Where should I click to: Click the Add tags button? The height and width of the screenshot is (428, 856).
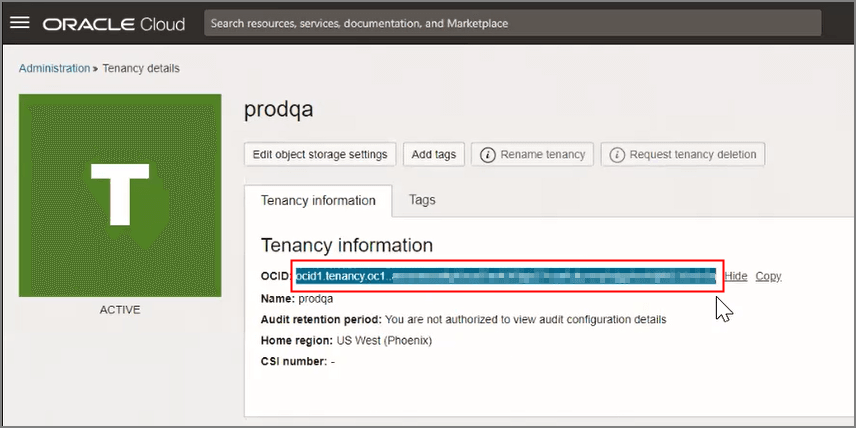click(x=433, y=155)
